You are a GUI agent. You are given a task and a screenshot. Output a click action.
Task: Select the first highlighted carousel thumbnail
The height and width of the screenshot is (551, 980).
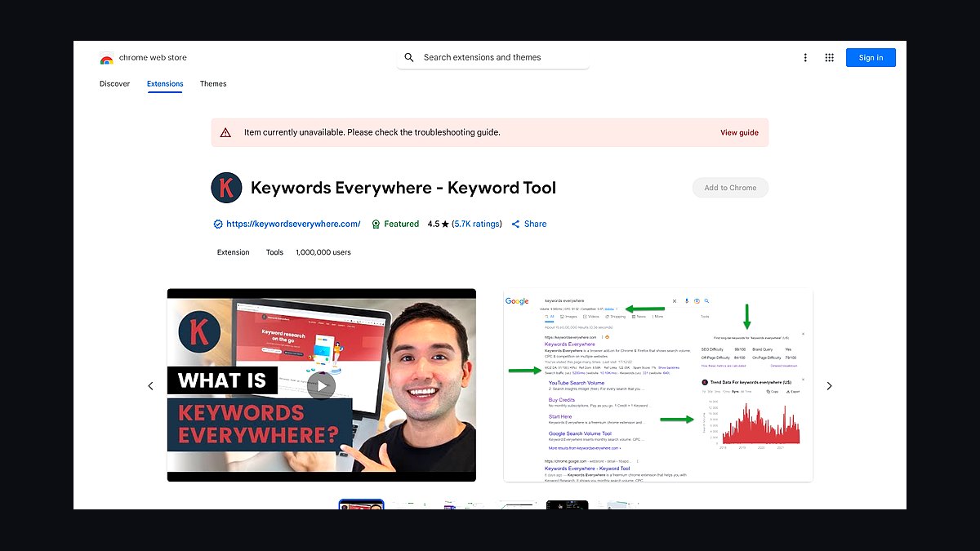[361, 504]
